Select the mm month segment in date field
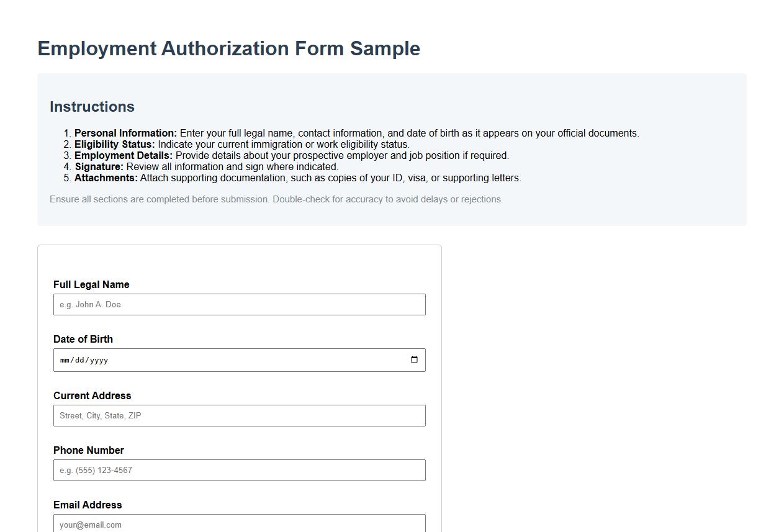 66,359
